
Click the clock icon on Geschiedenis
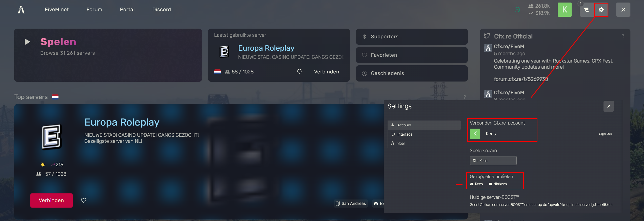(365, 73)
